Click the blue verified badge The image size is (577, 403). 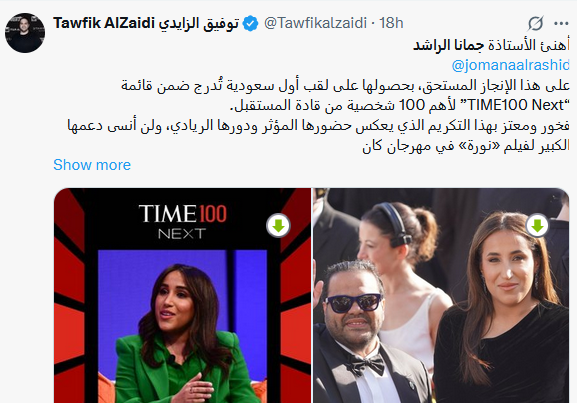click(250, 24)
